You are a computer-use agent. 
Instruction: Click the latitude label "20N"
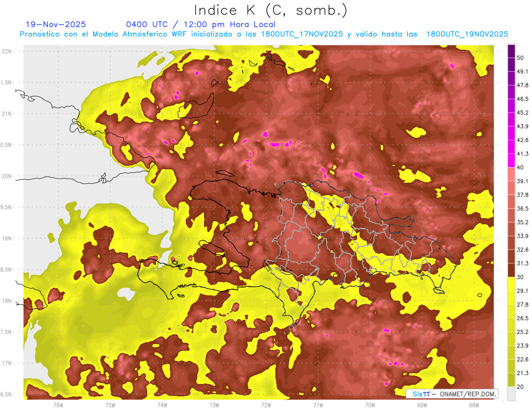click(x=7, y=176)
